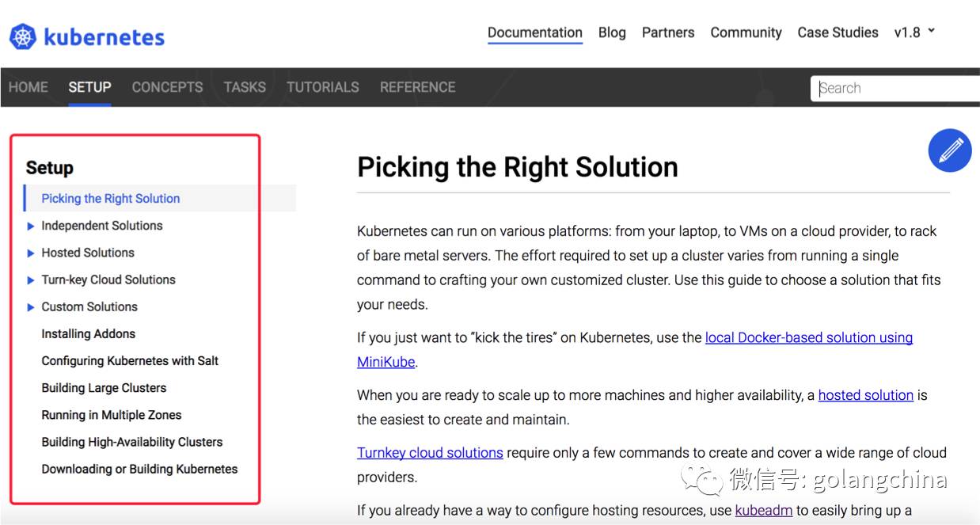Follow the hosted solution link

click(x=866, y=395)
